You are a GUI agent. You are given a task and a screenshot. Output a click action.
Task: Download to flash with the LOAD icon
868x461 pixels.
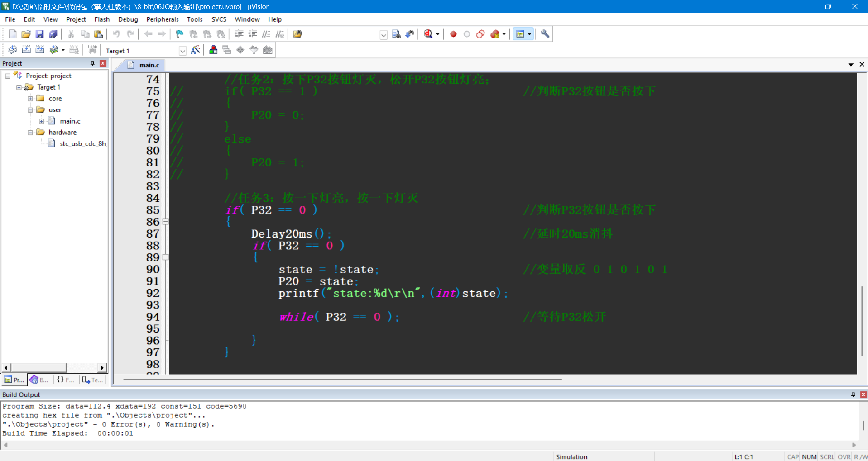click(92, 50)
